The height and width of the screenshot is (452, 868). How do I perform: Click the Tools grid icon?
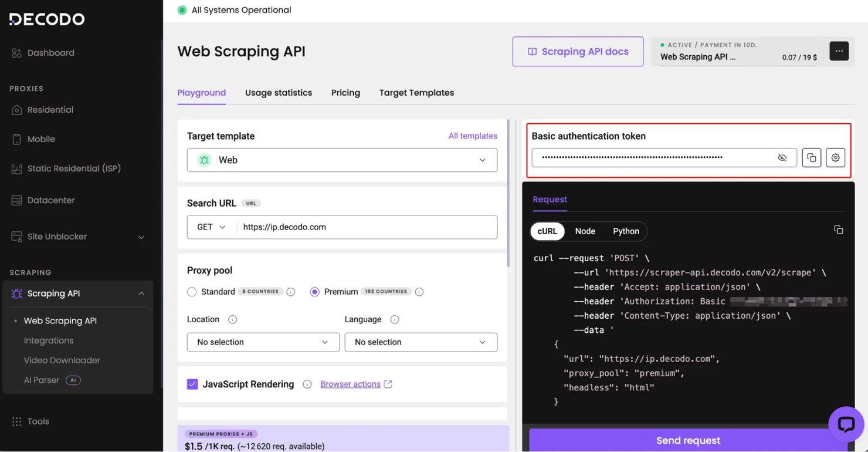(x=16, y=421)
